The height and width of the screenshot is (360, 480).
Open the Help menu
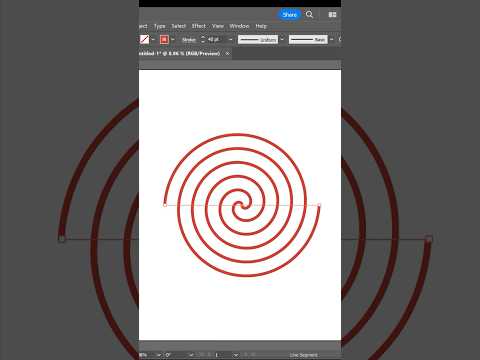click(261, 26)
